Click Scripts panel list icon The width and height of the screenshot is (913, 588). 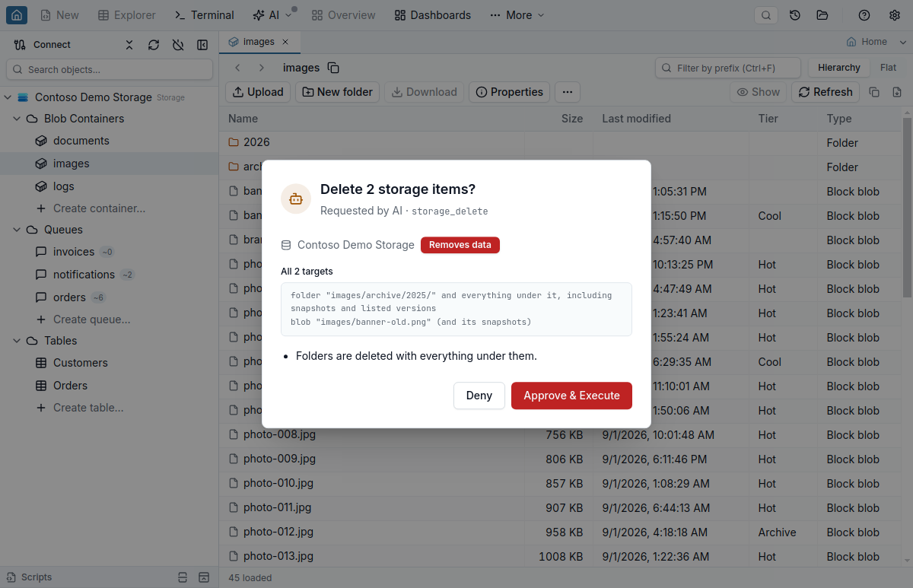[x=183, y=577]
